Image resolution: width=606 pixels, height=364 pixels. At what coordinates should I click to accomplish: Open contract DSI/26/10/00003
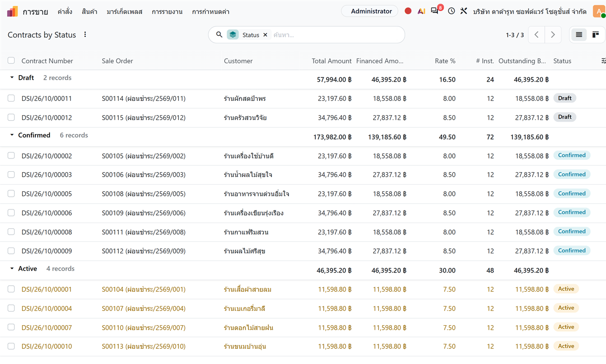click(x=46, y=175)
